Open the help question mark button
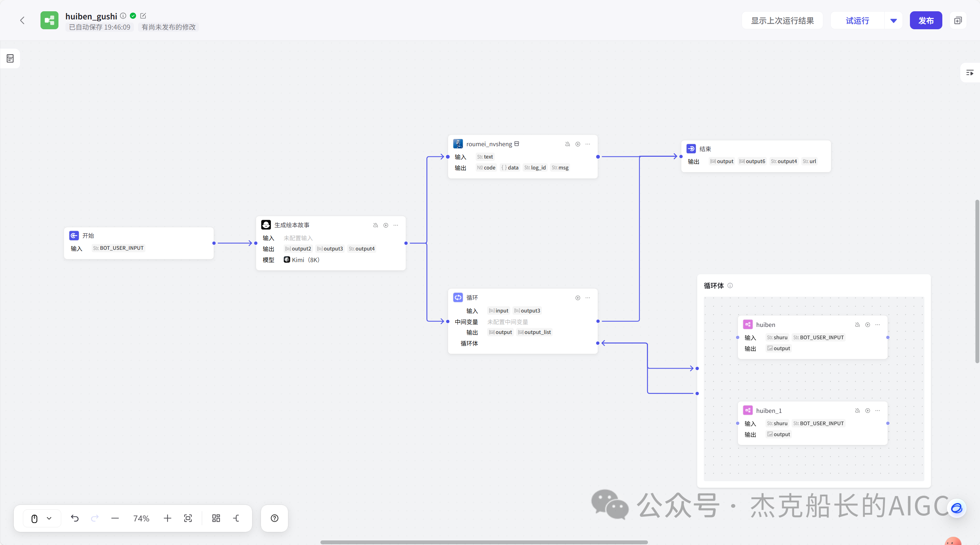Screen dimensions: 980x545 coord(274,518)
